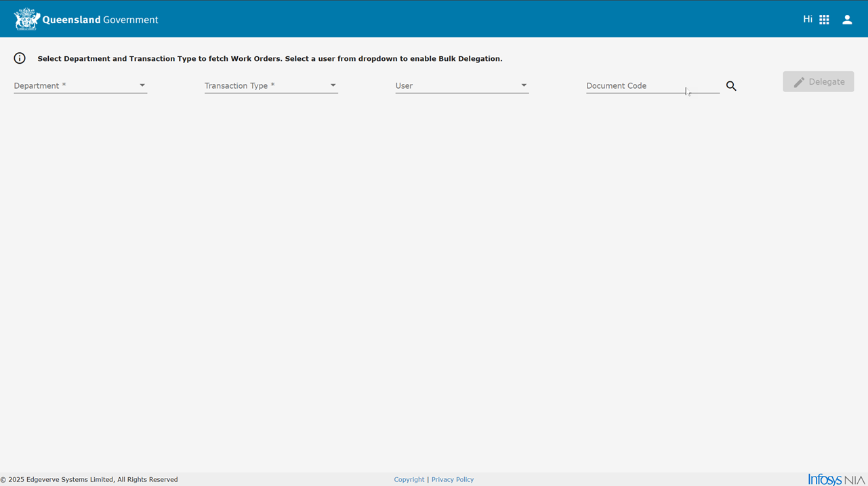Open the Copyright footer link

click(x=409, y=479)
